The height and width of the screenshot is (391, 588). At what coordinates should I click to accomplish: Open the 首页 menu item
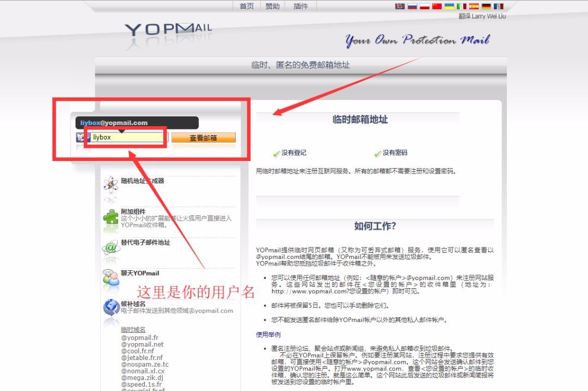(x=246, y=6)
